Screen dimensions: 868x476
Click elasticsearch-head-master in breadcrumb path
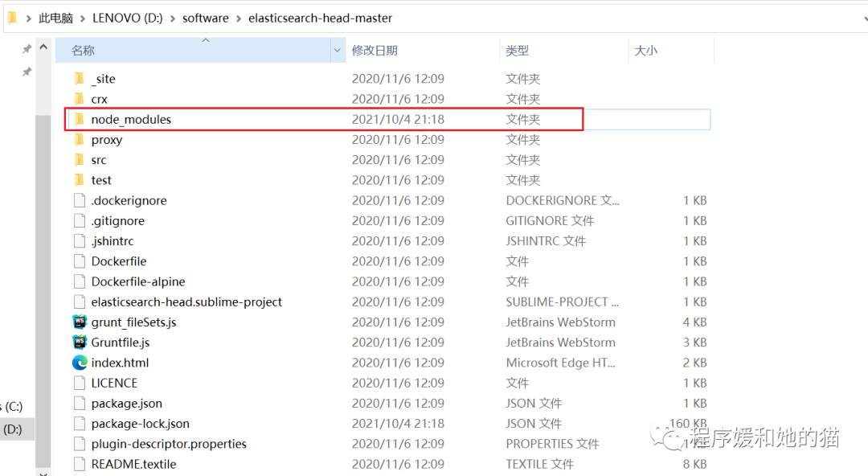[x=320, y=18]
